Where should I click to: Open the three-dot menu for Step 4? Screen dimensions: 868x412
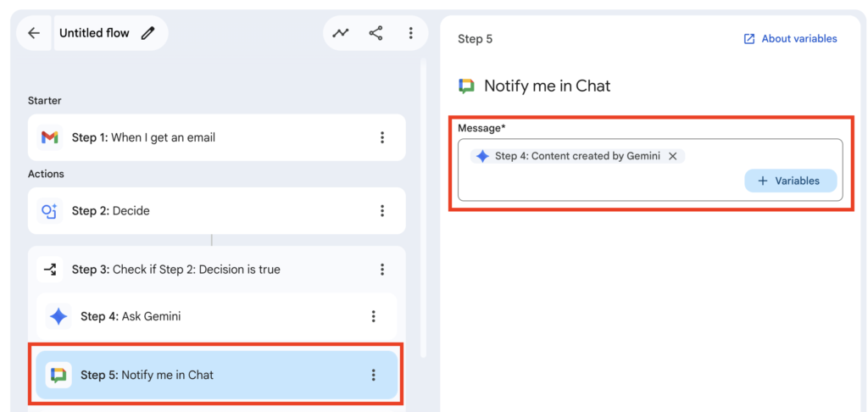coord(373,316)
